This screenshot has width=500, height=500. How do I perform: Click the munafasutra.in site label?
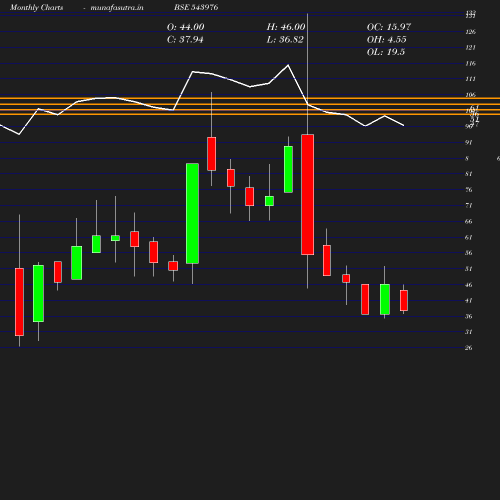point(117,7)
